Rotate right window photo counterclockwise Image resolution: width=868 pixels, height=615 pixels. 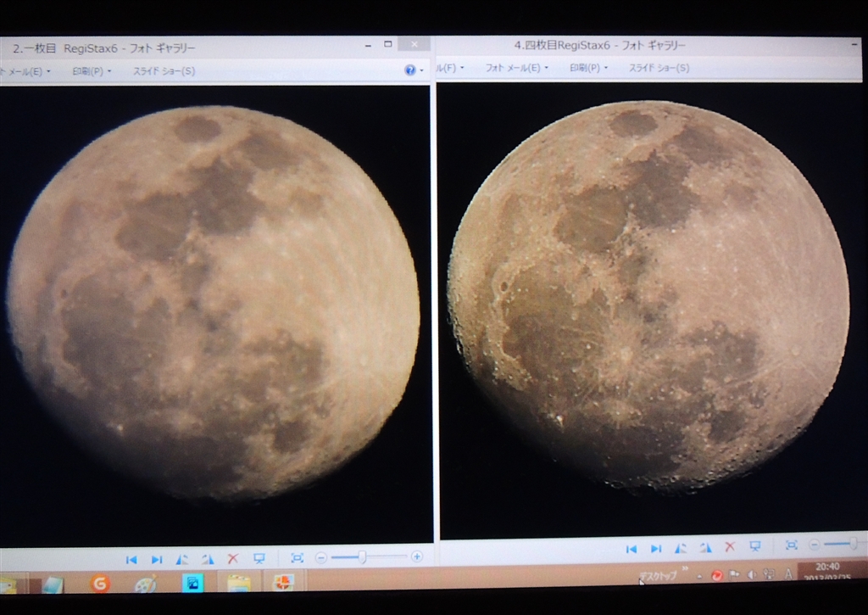tap(681, 548)
